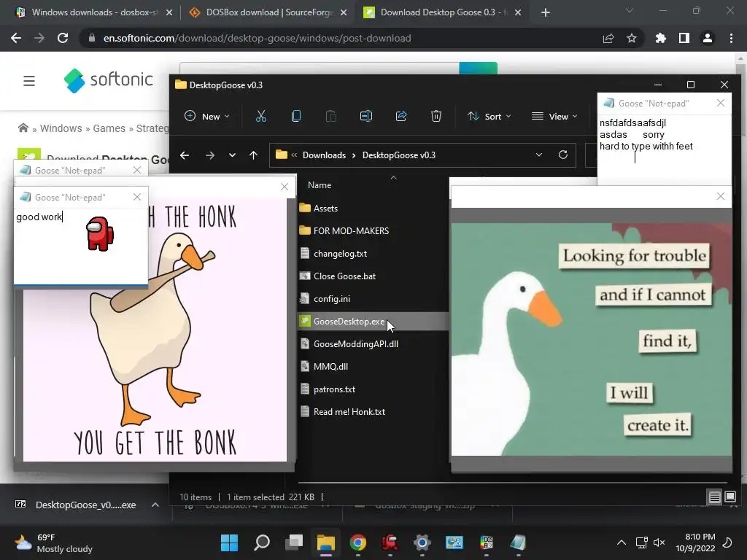This screenshot has height=560, width=747.
Task: Open options arrow for DesktopGoose download item
Action: (x=155, y=505)
